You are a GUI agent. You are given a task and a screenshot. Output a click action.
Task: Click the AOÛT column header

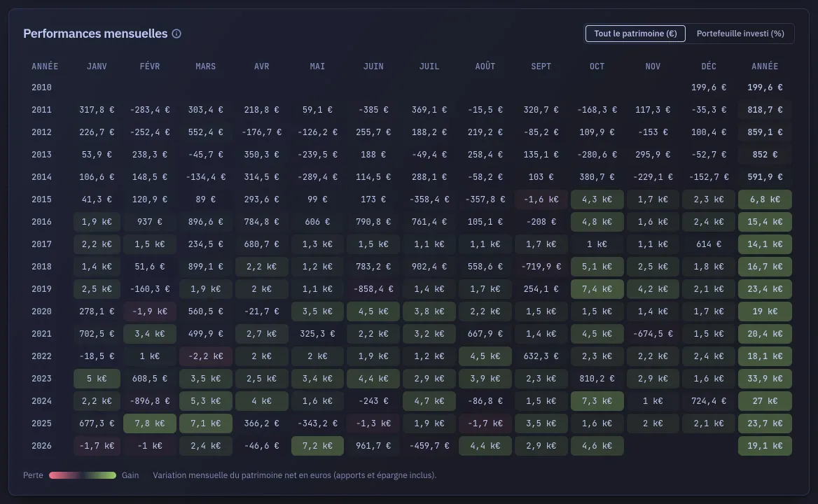(485, 66)
